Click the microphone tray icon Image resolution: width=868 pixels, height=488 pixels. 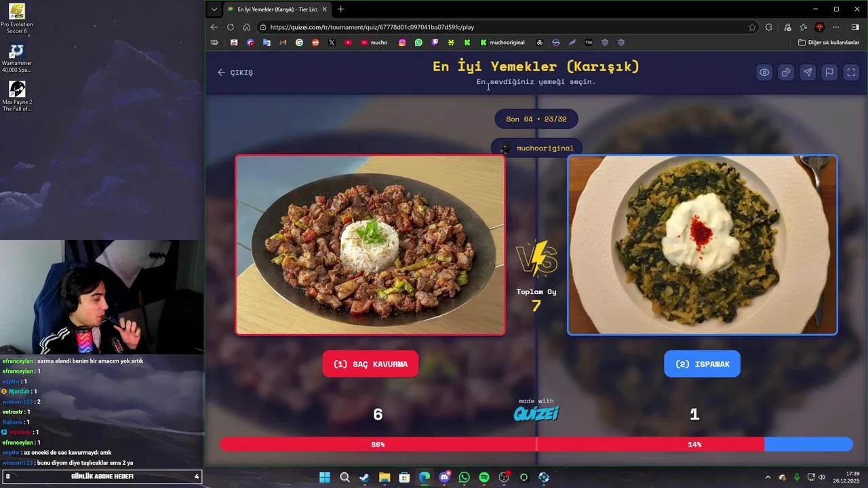click(797, 477)
